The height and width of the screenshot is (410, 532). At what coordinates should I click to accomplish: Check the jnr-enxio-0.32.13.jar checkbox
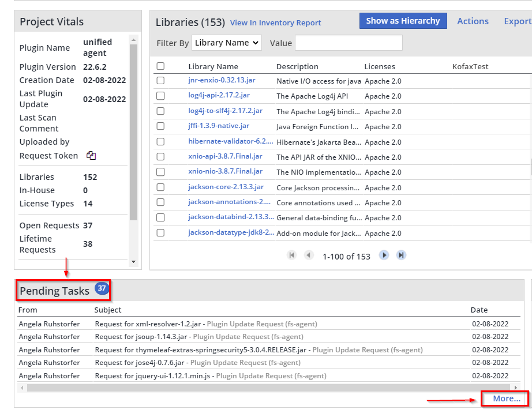click(160, 81)
